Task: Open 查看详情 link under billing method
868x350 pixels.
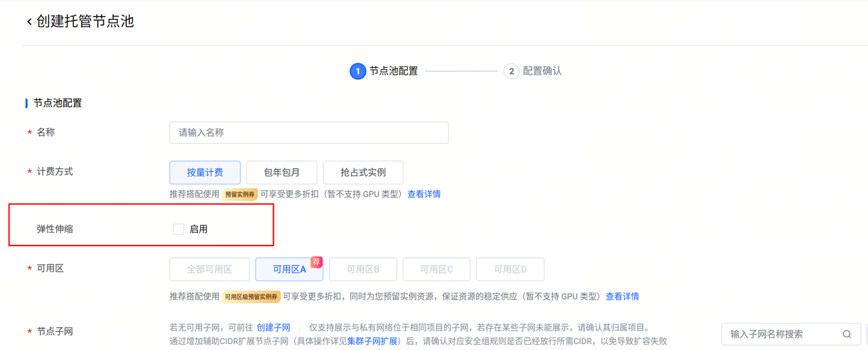Action: (x=424, y=195)
